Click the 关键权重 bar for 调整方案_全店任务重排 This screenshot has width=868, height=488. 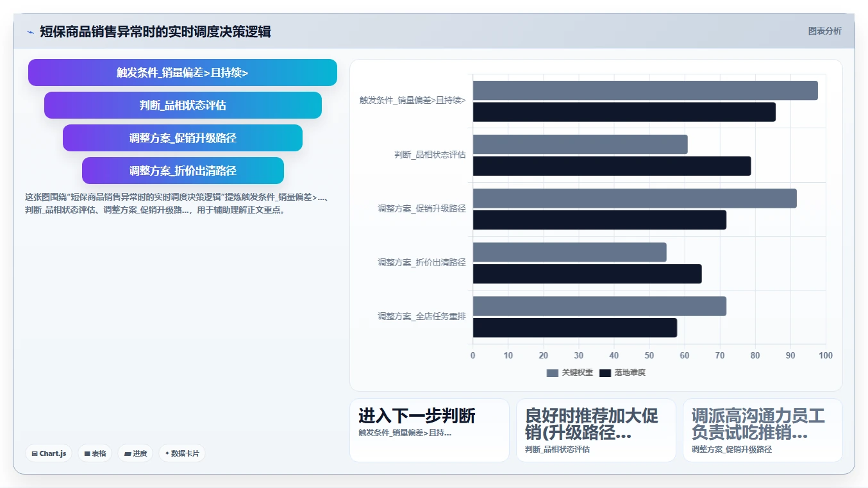coord(599,306)
